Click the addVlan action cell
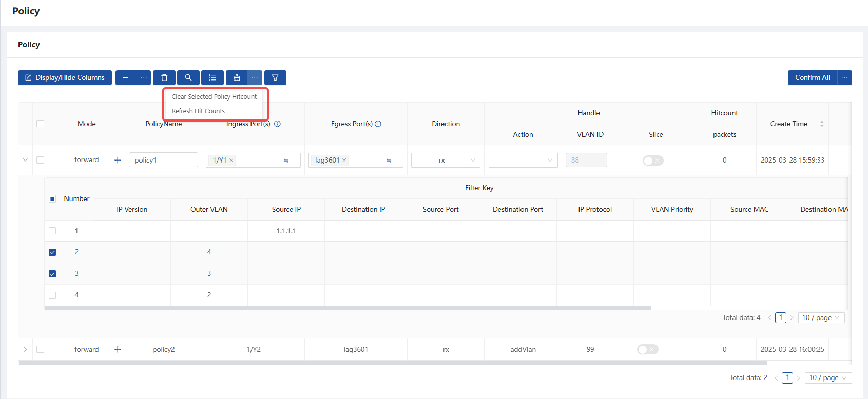 pos(523,349)
